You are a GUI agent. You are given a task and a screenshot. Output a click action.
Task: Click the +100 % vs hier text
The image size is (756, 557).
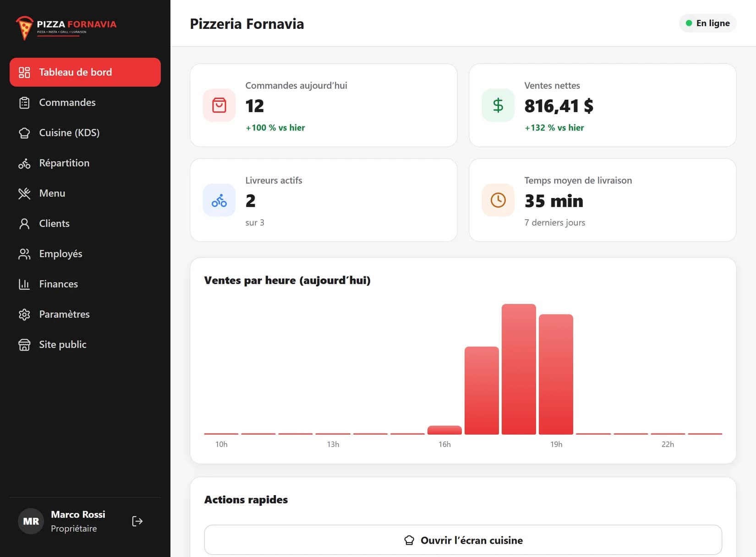(275, 127)
